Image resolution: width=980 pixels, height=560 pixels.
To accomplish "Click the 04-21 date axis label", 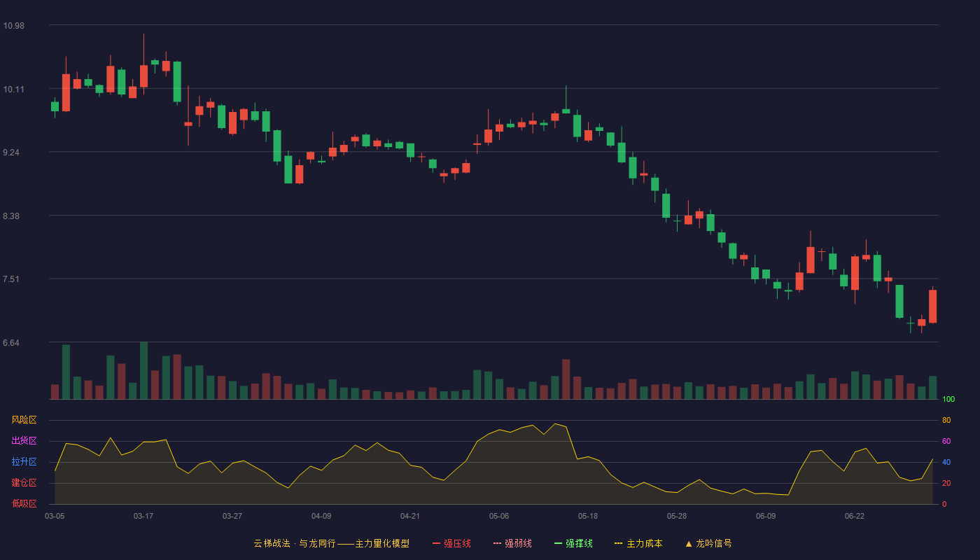I will pos(410,516).
